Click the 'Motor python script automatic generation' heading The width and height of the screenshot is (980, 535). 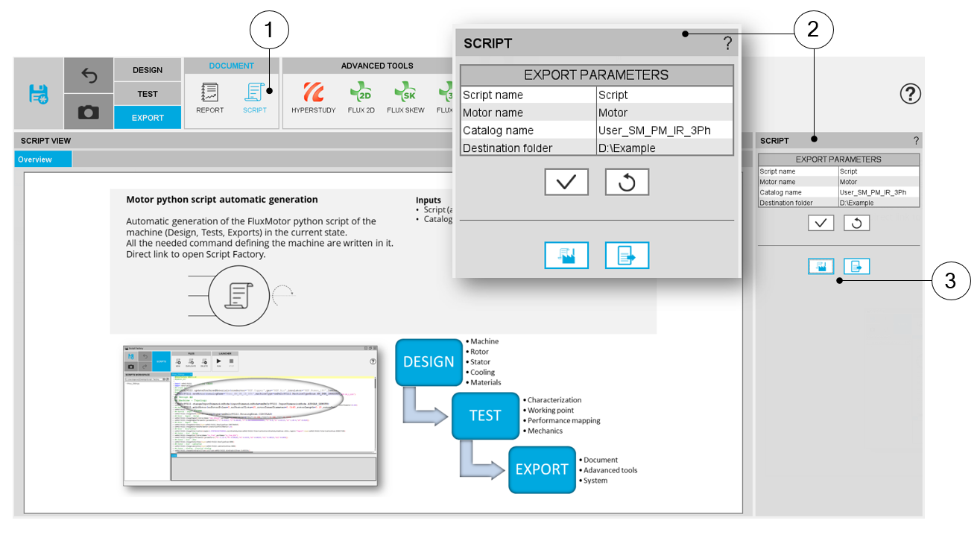[222, 200]
